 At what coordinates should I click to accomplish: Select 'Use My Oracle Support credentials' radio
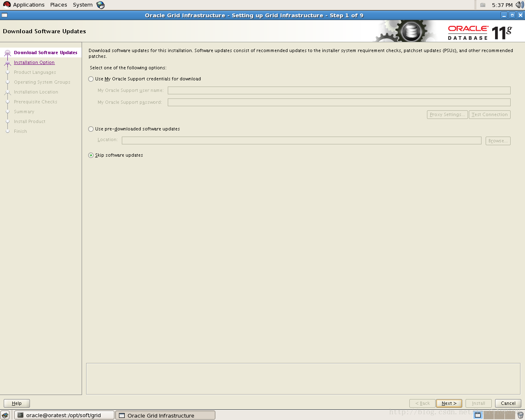coord(91,79)
